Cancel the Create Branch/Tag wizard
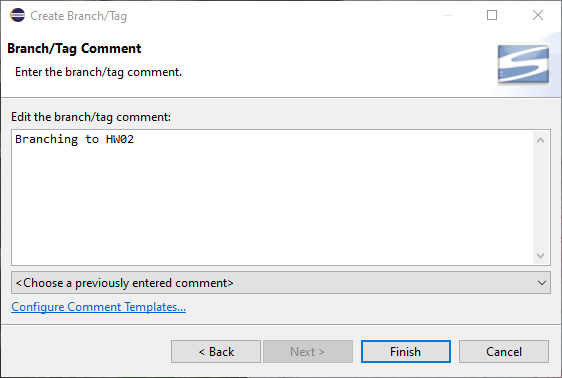Viewport: 562px width, 378px height. coord(504,351)
